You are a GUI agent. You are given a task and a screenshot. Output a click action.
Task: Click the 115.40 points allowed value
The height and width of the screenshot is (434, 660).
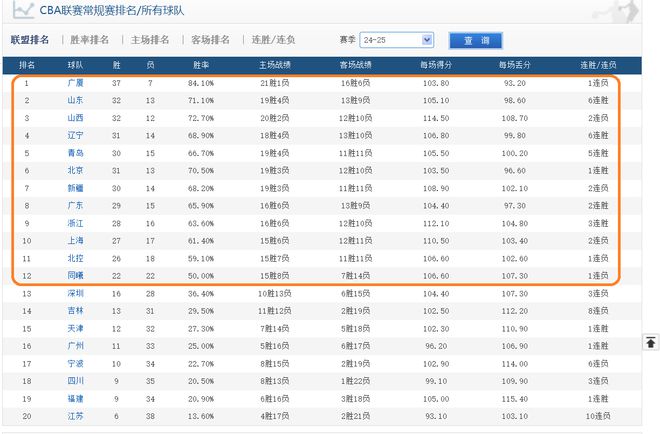pos(515,399)
